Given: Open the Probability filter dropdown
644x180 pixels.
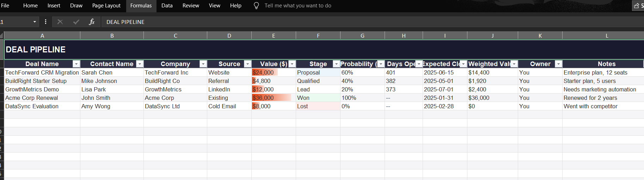Looking at the screenshot, I should point(381,64).
